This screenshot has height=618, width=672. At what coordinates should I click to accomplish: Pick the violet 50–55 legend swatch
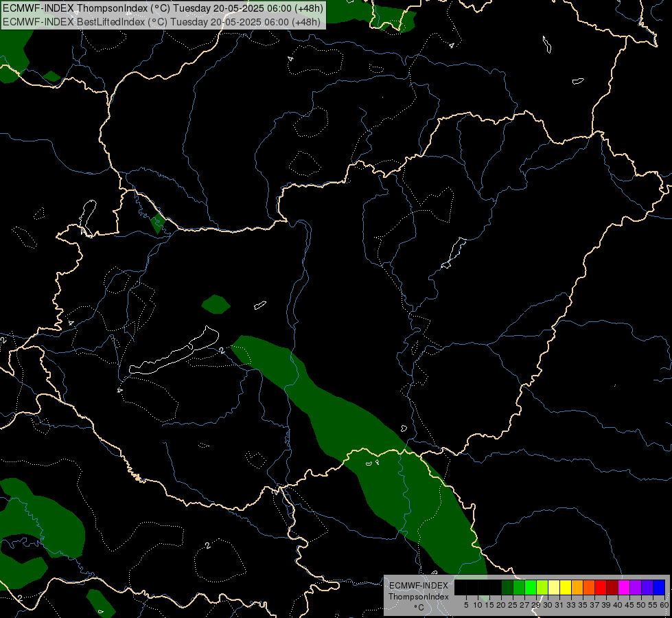point(647,587)
